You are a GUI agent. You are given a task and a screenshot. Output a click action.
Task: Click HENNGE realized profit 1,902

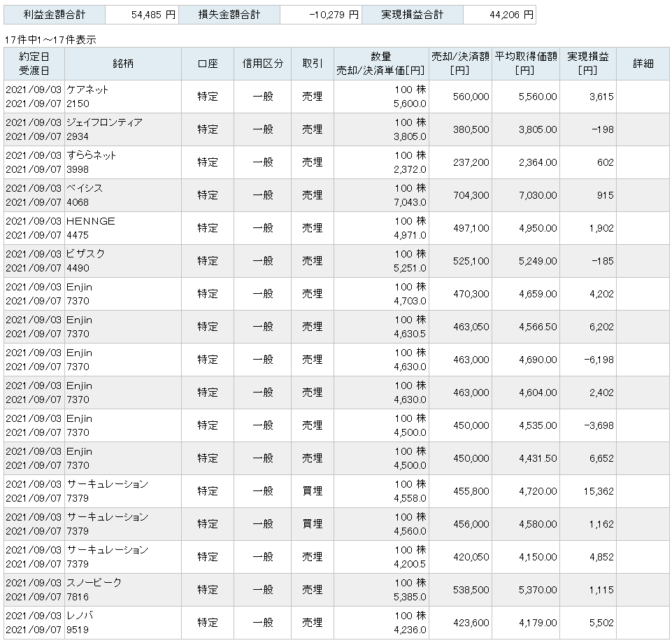[601, 228]
